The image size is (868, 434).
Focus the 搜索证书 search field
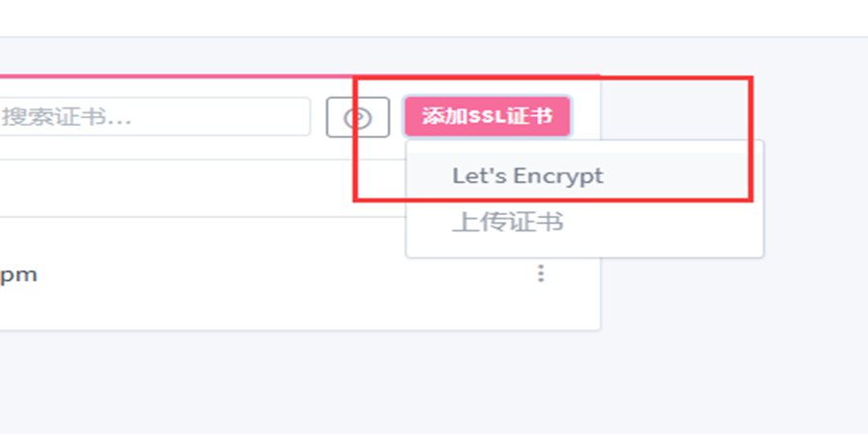[154, 116]
